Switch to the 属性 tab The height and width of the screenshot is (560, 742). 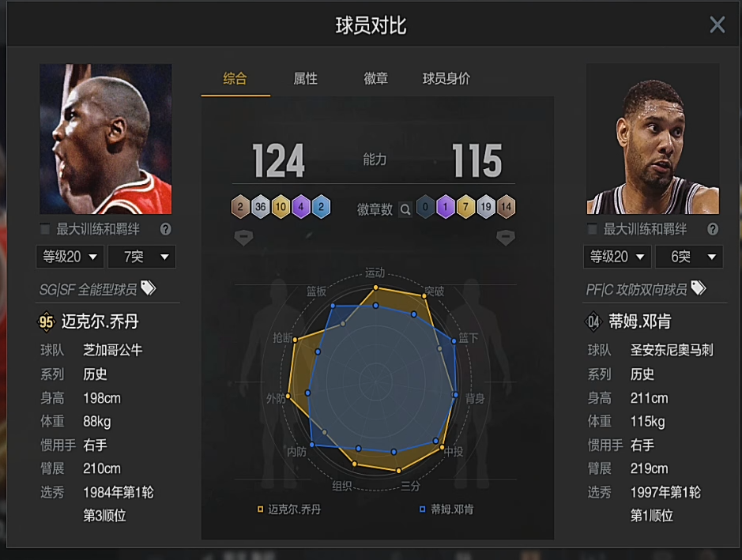[x=306, y=78]
